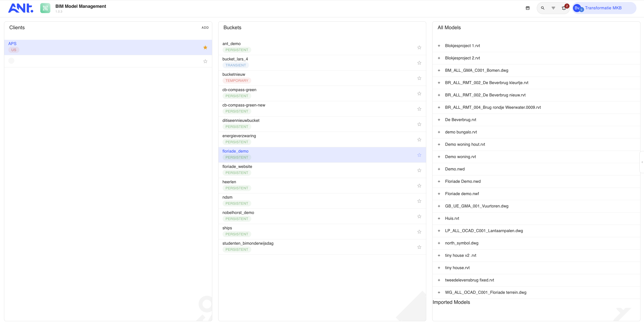Star the ant_demo bucket
The width and height of the screenshot is (644, 324).
tap(419, 47)
